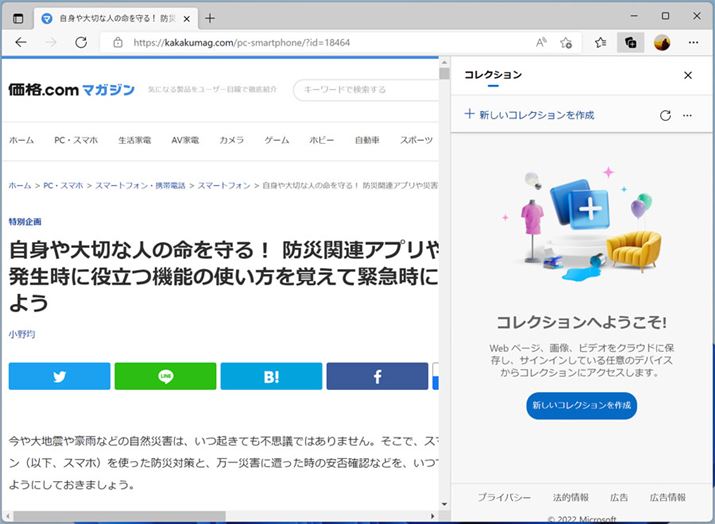Open the プライバシー link in panel footer
This screenshot has width=715, height=524.
click(496, 497)
